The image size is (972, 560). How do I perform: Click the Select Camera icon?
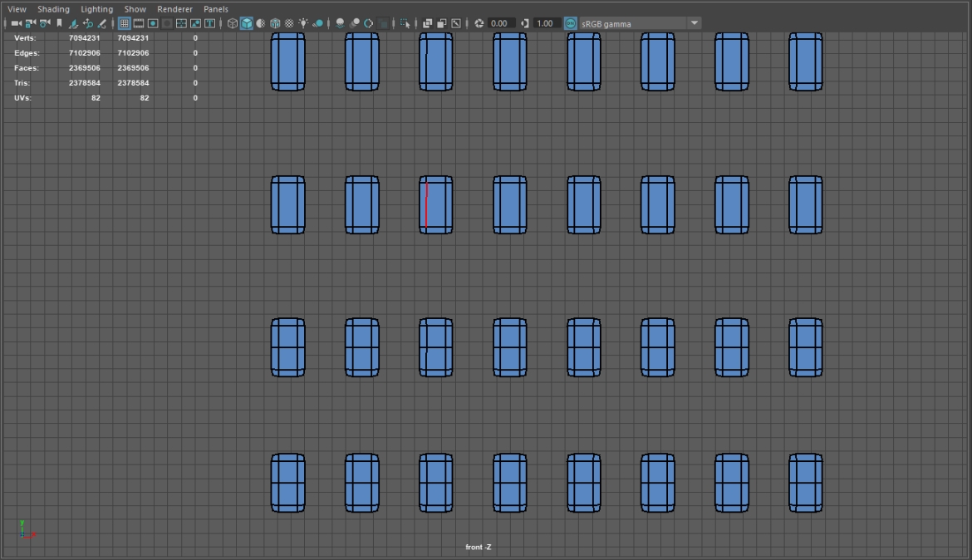click(16, 23)
